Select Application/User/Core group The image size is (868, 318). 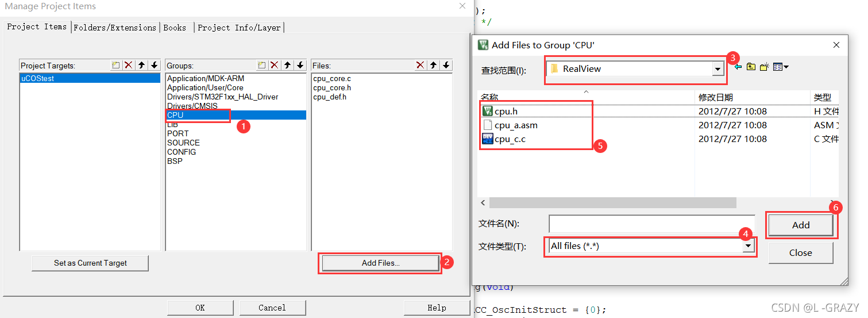click(205, 87)
